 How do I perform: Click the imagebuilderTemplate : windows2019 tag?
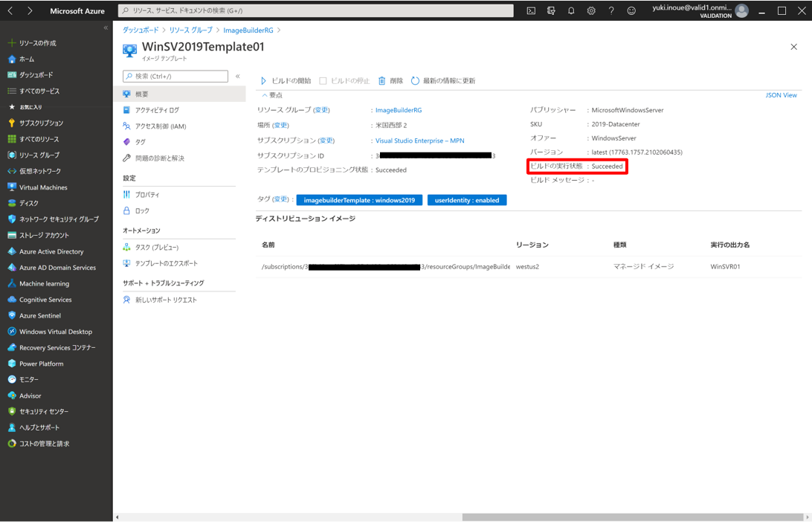click(x=359, y=201)
